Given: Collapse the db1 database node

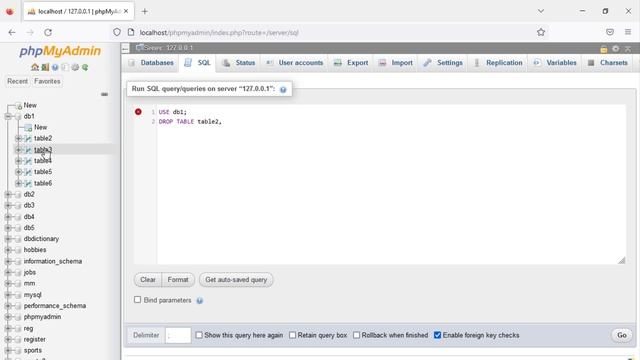Looking at the screenshot, I should pyautogui.click(x=8, y=116).
